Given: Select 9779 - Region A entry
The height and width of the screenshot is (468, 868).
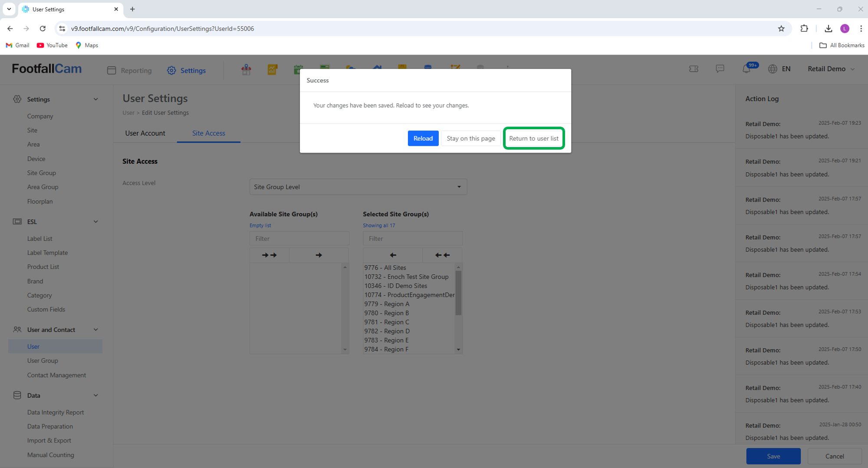Looking at the screenshot, I should [409, 304].
